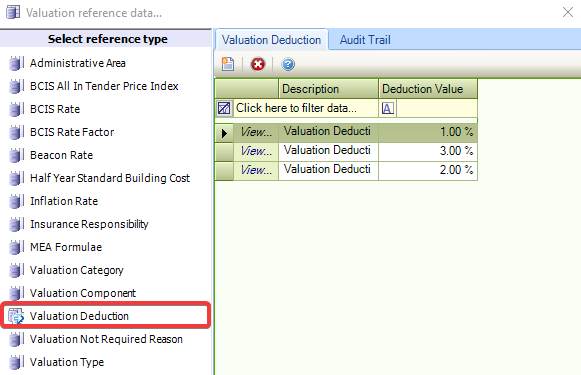The image size is (581, 375).
Task: Select Valuation Not Required Reason item
Action: (106, 339)
